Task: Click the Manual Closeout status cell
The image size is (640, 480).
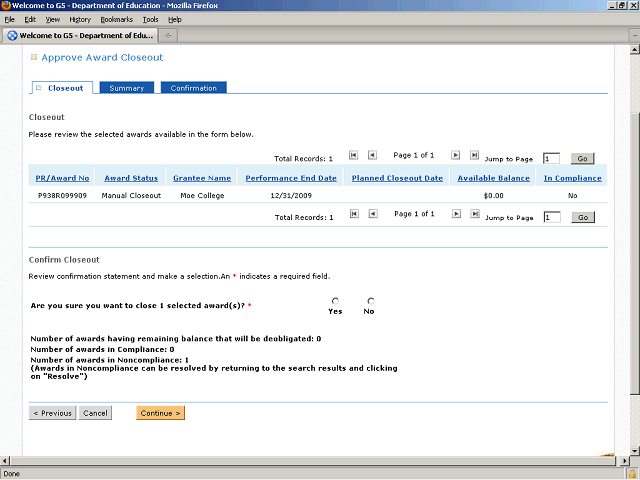Action: click(x=131, y=196)
